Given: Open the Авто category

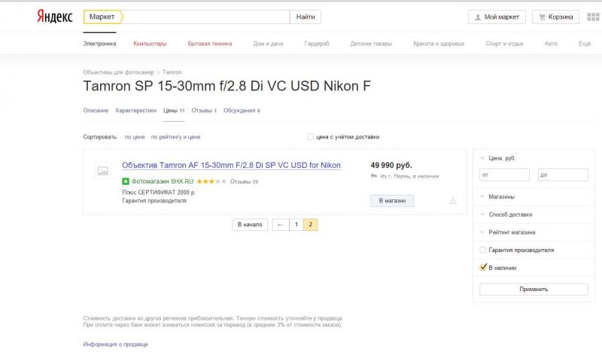Looking at the screenshot, I should [x=551, y=44].
